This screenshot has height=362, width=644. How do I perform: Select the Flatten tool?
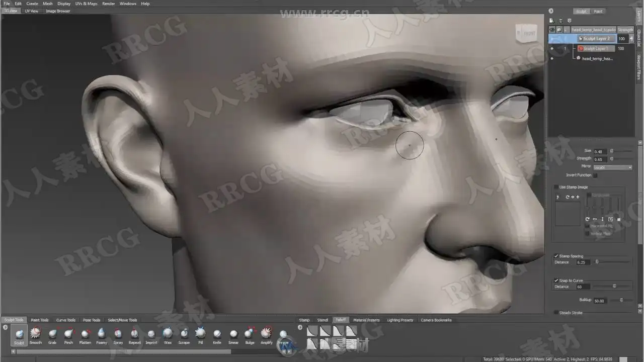click(85, 335)
